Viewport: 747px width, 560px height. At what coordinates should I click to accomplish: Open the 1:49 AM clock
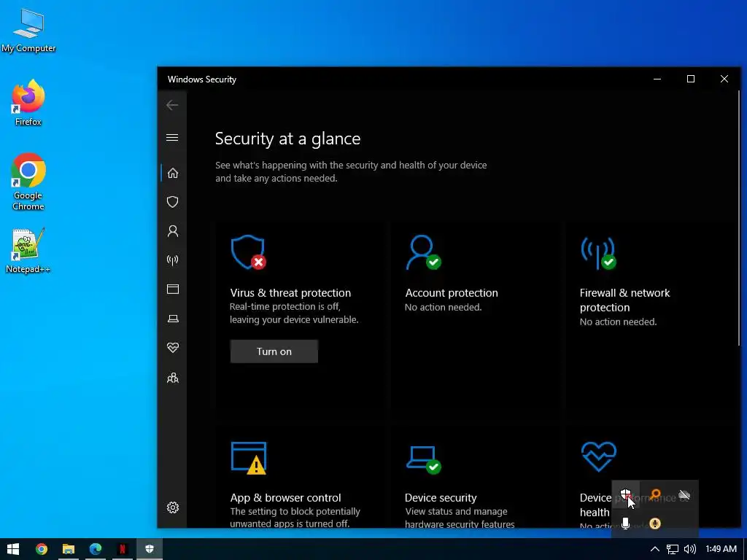[x=721, y=550]
